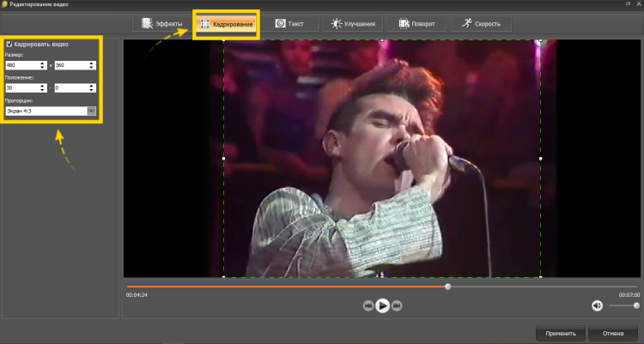Open the Улучшения tab
Viewport: 644px width, 344px height.
pyautogui.click(x=353, y=24)
